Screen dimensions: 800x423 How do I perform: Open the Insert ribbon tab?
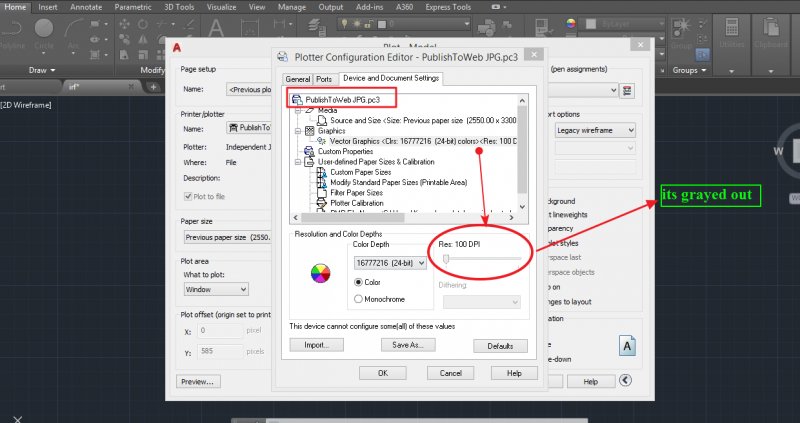click(48, 7)
